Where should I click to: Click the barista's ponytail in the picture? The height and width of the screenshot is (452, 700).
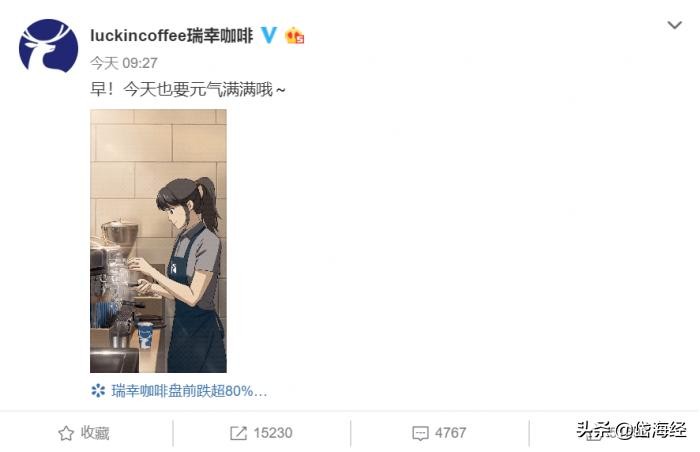[209, 203]
